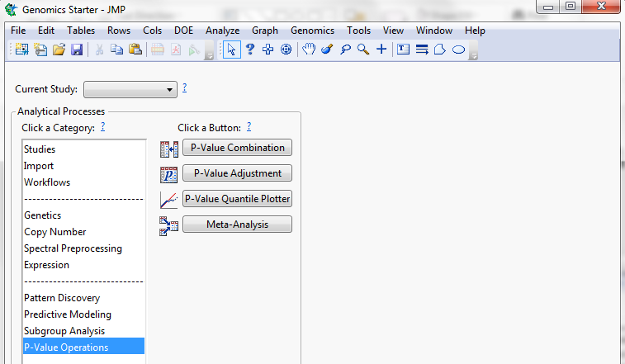Select the Simple Shape oval tool
Viewport: 625px width, 364px height.
pos(459,50)
